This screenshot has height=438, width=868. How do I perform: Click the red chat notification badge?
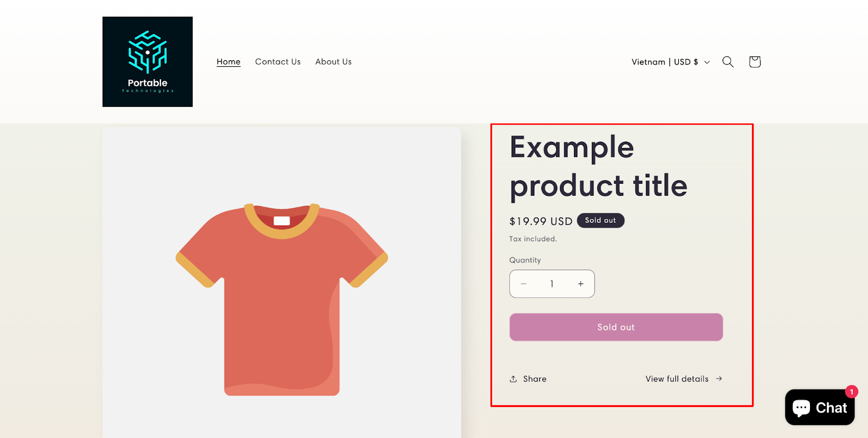tap(851, 391)
